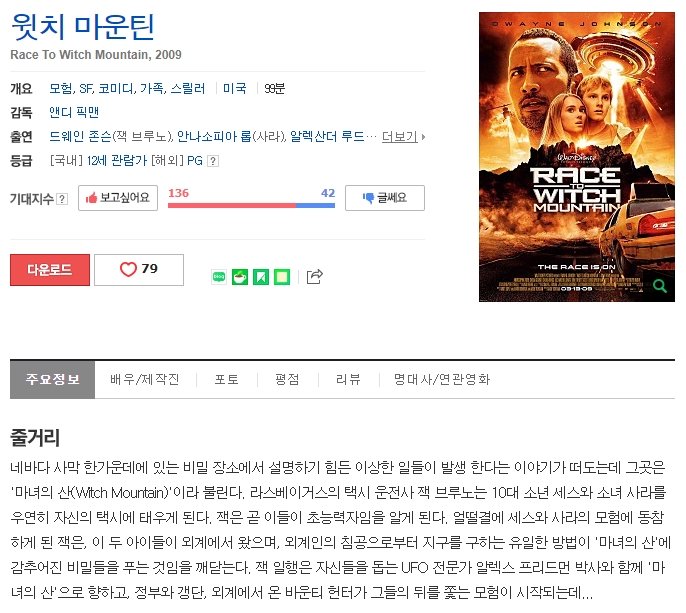
Task: Vote 글쎄요 thumbs-down button
Action: (x=385, y=198)
